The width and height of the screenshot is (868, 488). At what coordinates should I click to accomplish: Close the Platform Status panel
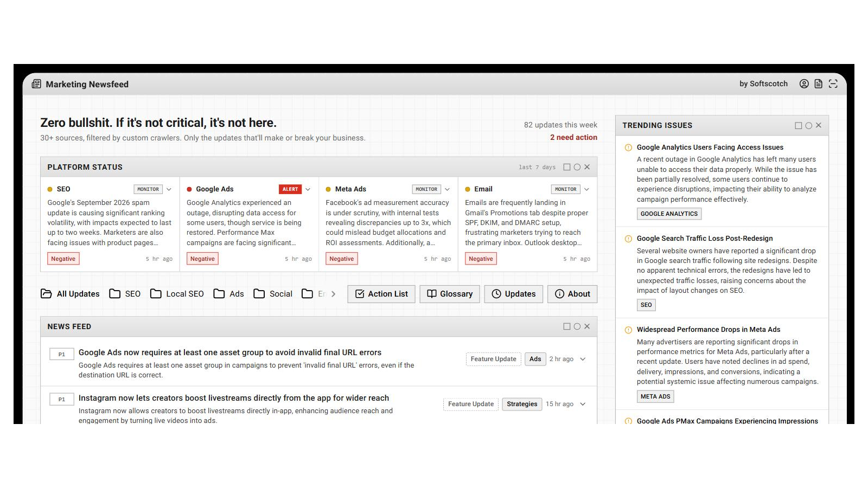(x=587, y=167)
